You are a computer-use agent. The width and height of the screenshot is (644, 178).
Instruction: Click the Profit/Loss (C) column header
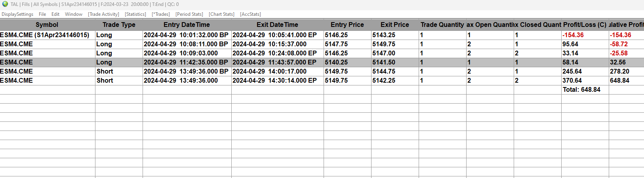click(585, 25)
